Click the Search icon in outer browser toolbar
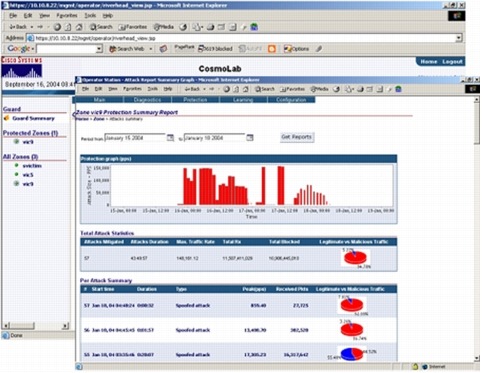The height and width of the screenshot is (373, 482). [x=93, y=27]
